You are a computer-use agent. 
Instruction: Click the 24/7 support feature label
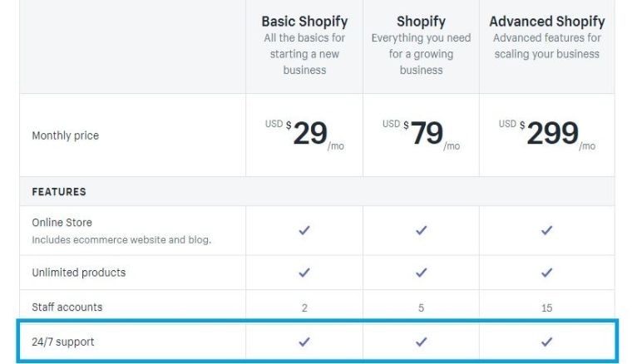(x=62, y=342)
